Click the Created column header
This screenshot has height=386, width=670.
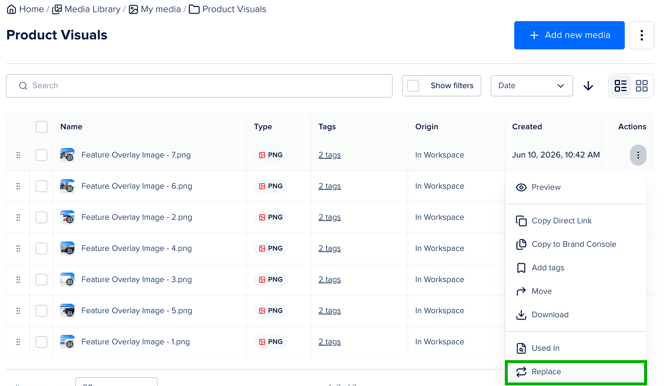(x=527, y=127)
